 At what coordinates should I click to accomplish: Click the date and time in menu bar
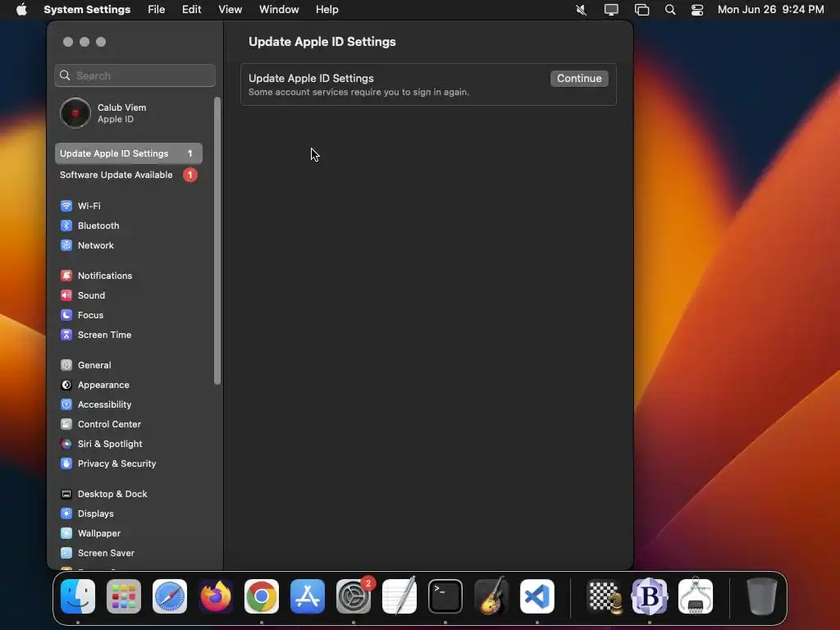coord(771,10)
